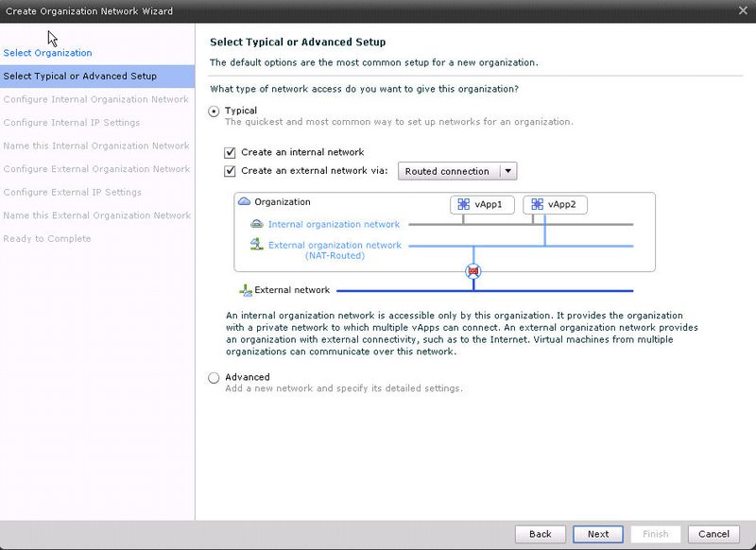Uncheck Create an internal network checkbox
Screen dimensions: 756x550
pos(230,152)
